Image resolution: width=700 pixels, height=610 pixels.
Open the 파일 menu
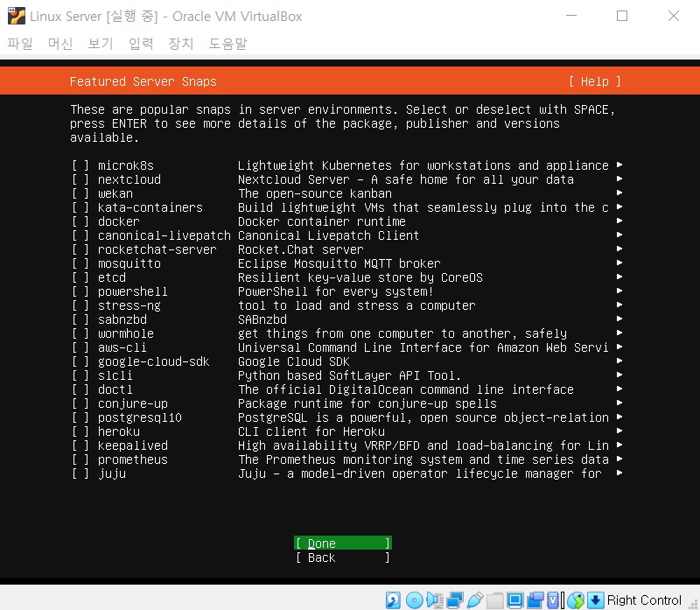point(20,43)
